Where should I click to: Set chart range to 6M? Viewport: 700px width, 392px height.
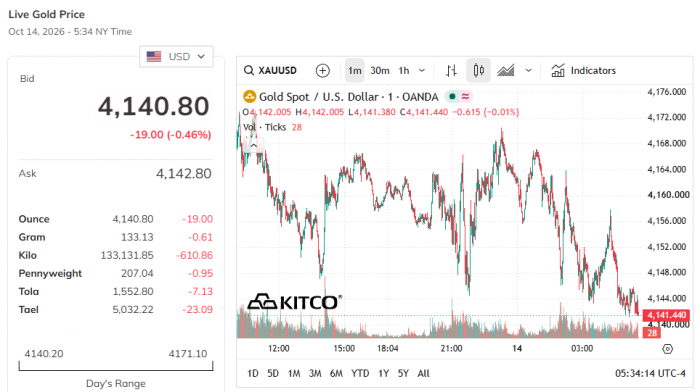pos(336,373)
